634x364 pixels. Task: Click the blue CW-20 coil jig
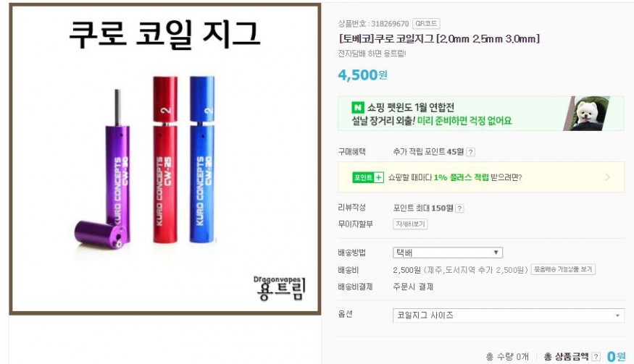coord(202,160)
